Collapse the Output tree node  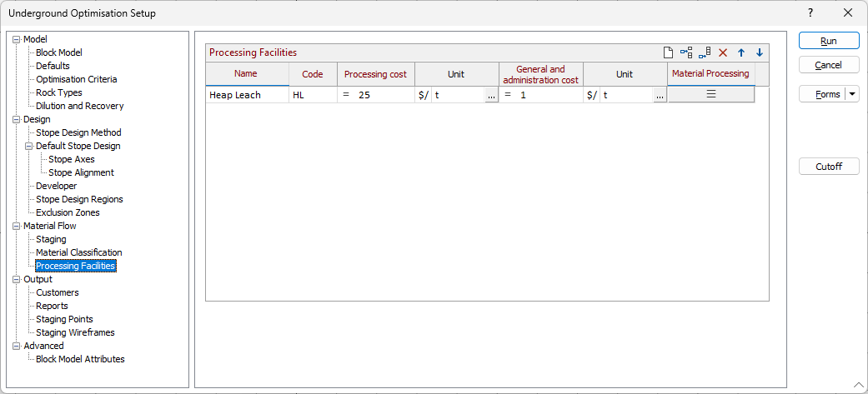pyautogui.click(x=16, y=279)
